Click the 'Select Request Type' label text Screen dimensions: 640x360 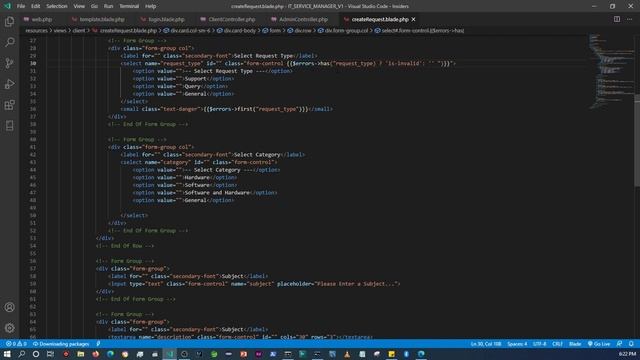tap(263, 56)
